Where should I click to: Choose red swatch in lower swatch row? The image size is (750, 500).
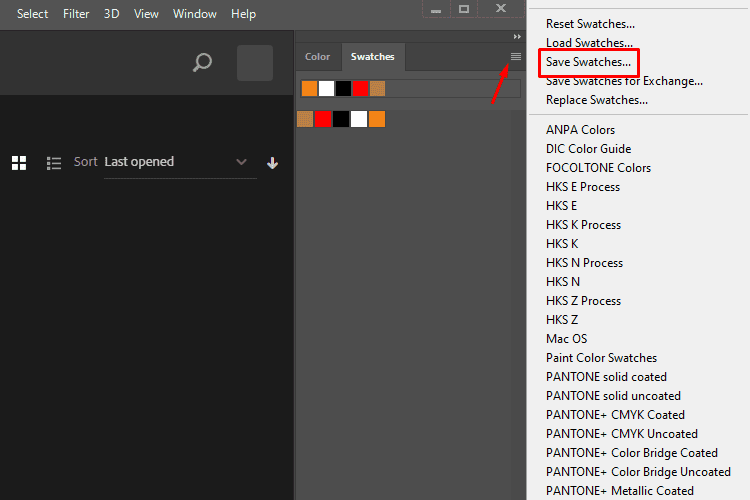pyautogui.click(x=323, y=119)
